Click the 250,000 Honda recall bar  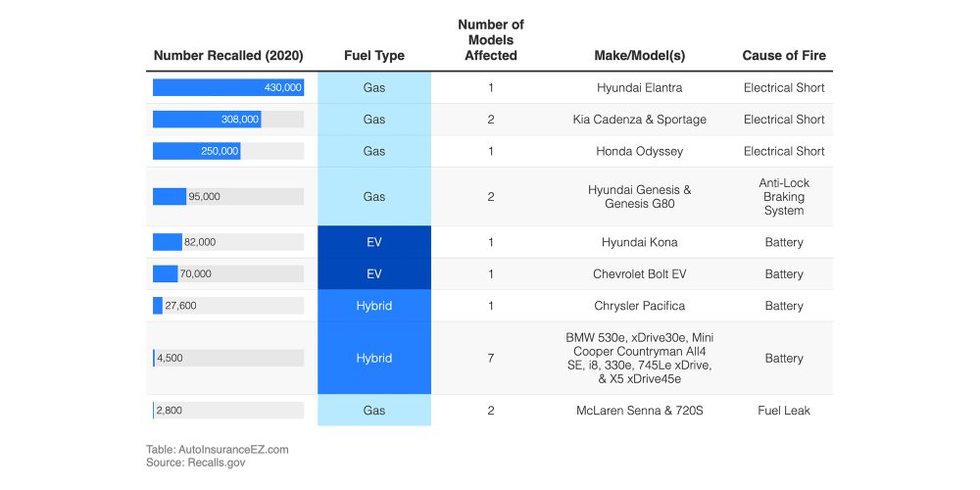click(x=196, y=152)
